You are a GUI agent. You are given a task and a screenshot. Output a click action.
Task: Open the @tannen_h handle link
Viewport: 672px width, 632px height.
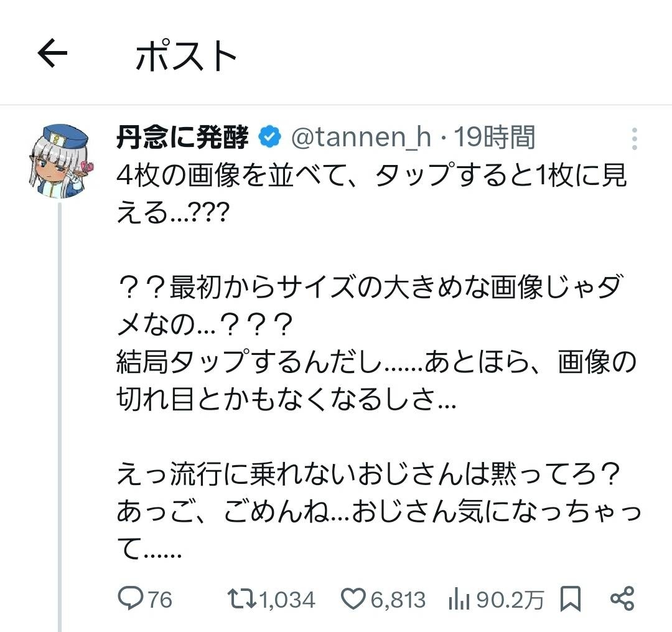coord(361,138)
